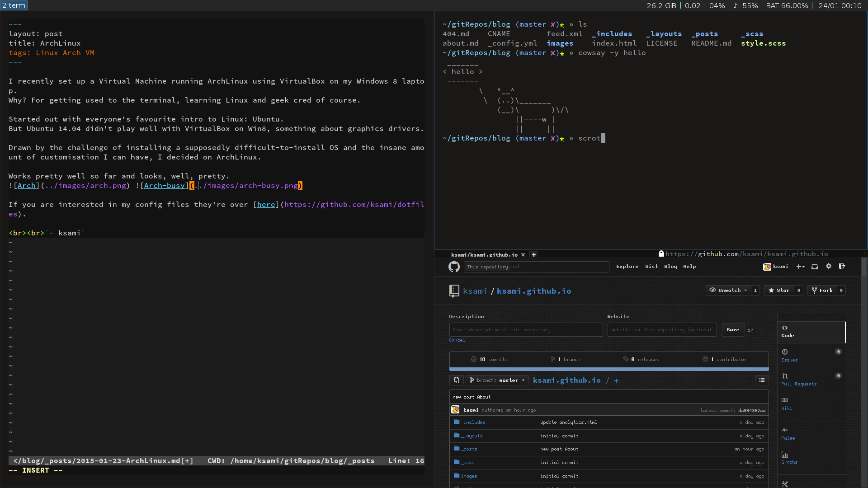868x488 pixels.
Task: Click the 24/01 00:10 clock in status bar
Action: 840,5
